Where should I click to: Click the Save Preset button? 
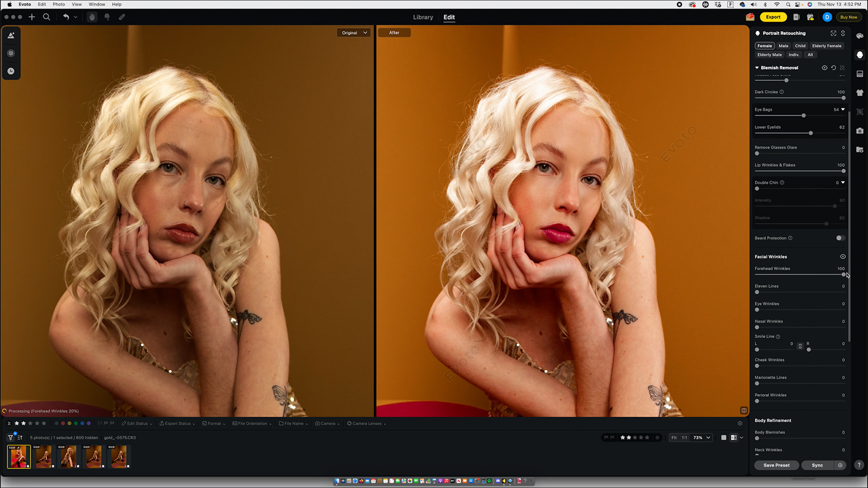(776, 465)
